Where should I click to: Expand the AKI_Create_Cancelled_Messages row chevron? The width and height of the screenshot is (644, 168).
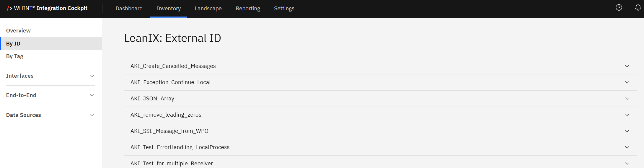pos(627,66)
